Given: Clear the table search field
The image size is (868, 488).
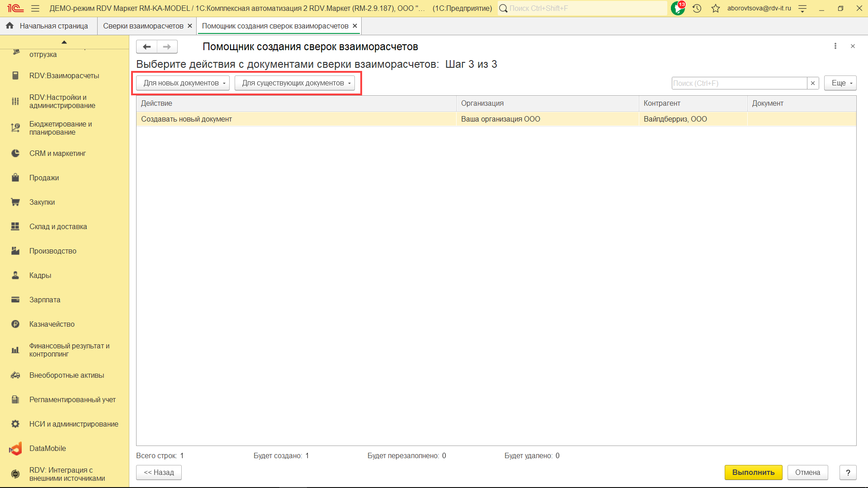Looking at the screenshot, I should [x=813, y=83].
